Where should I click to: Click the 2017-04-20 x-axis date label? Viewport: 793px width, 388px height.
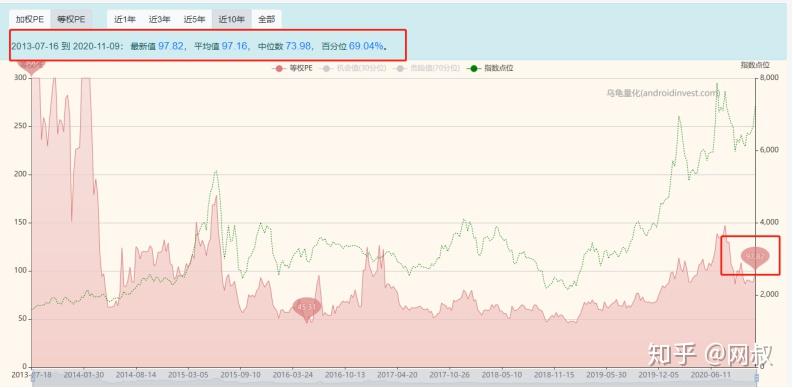click(398, 375)
